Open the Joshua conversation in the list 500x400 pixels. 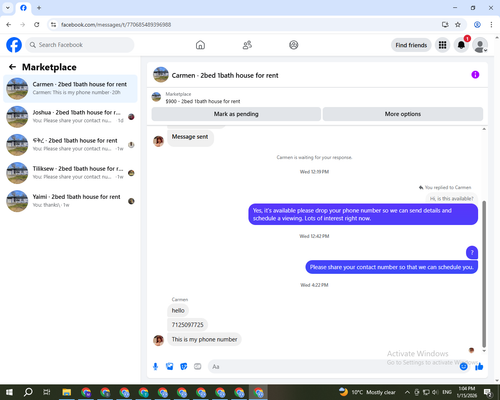pyautogui.click(x=70, y=117)
